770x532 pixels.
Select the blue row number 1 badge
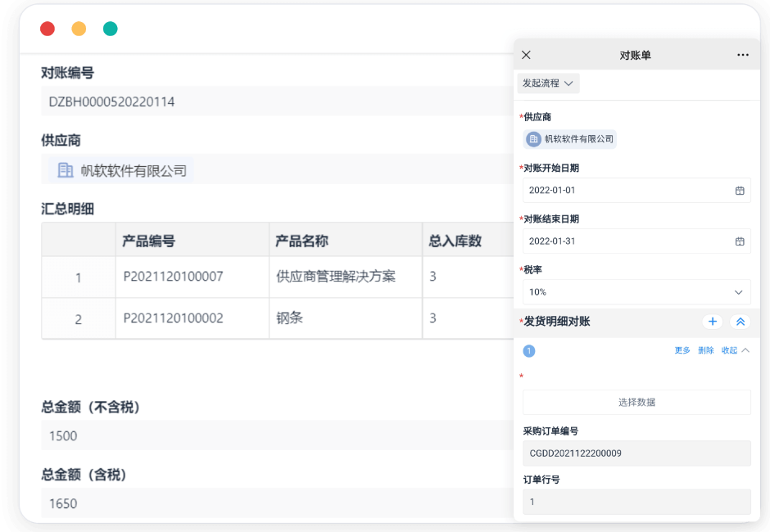coord(529,351)
